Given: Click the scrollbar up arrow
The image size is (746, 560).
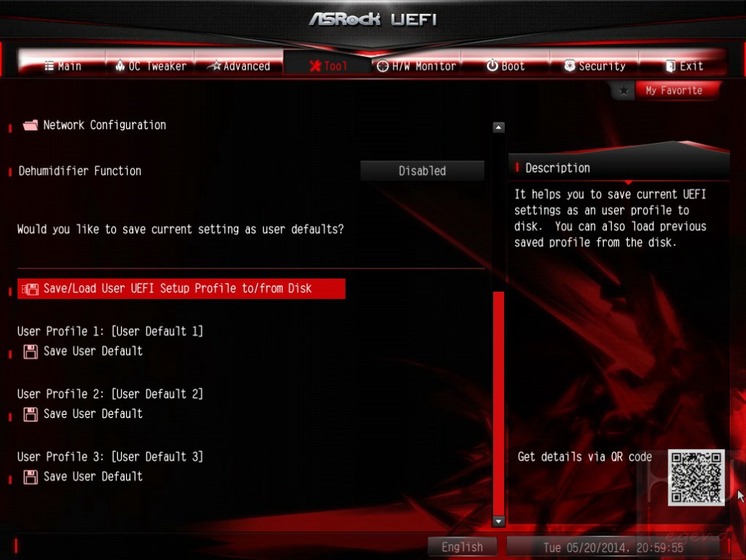Looking at the screenshot, I should coord(498,127).
